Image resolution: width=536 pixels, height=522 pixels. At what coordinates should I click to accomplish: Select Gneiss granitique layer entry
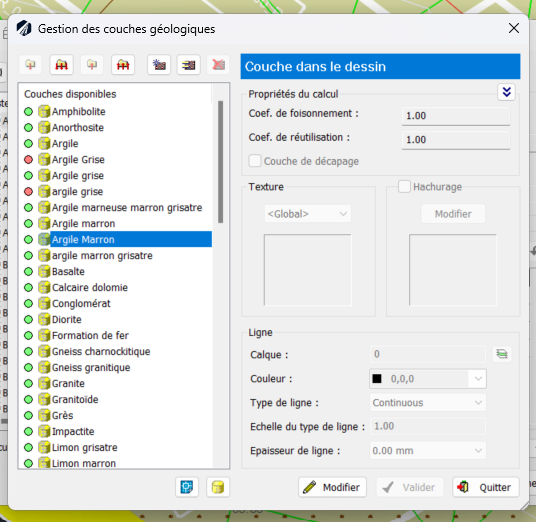[91, 367]
